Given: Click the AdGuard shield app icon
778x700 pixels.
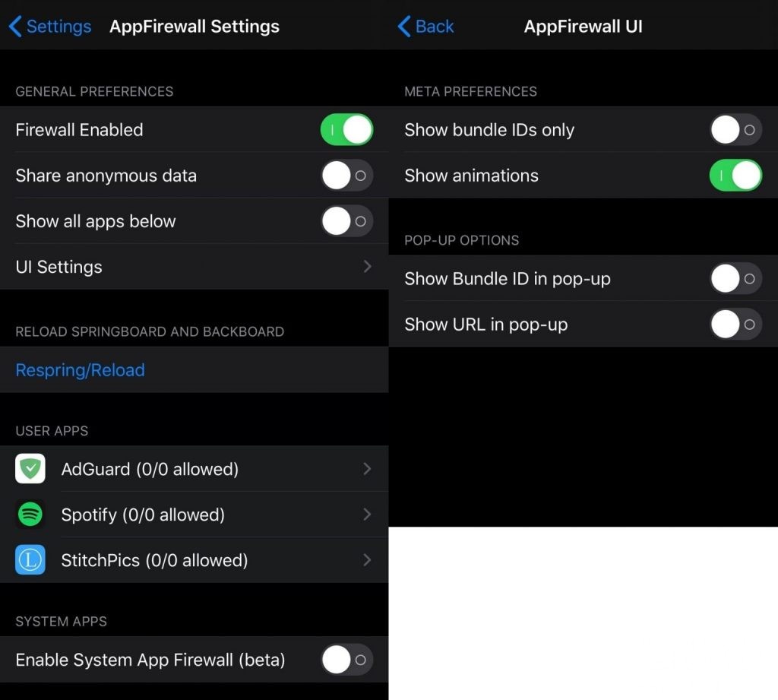Looking at the screenshot, I should click(30, 469).
